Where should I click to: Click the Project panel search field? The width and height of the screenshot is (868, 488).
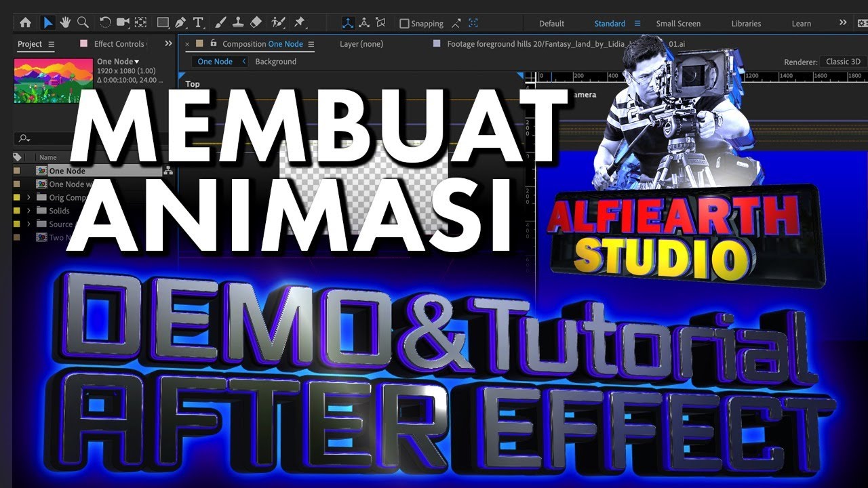[x=92, y=138]
